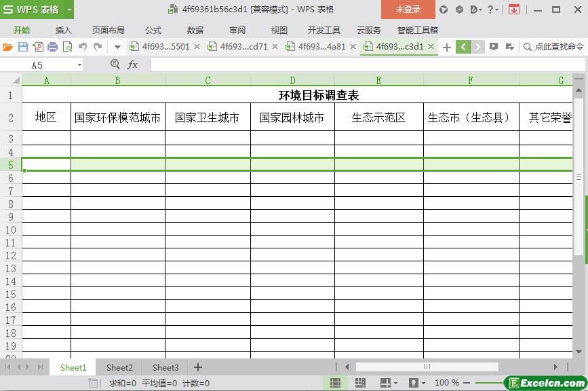Open the 视图 ribbon tab

click(x=279, y=30)
